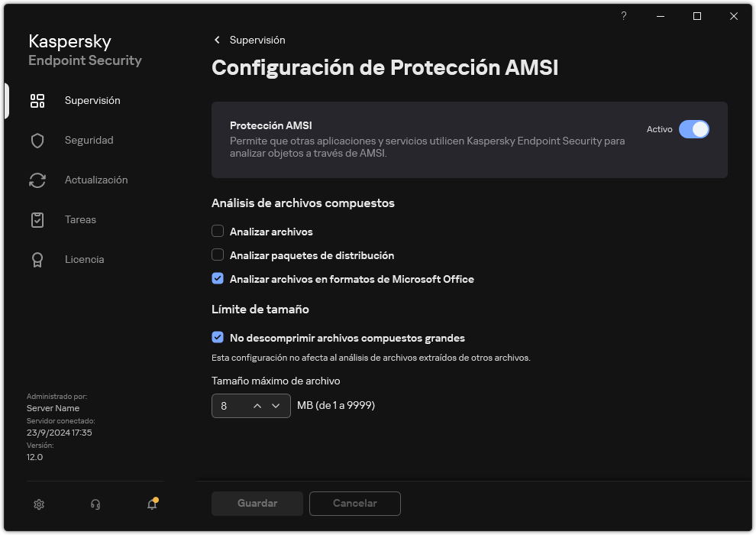Uncheck Analizar archivos en formatos de Microsoft Office
The width and height of the screenshot is (756, 535).
click(218, 278)
